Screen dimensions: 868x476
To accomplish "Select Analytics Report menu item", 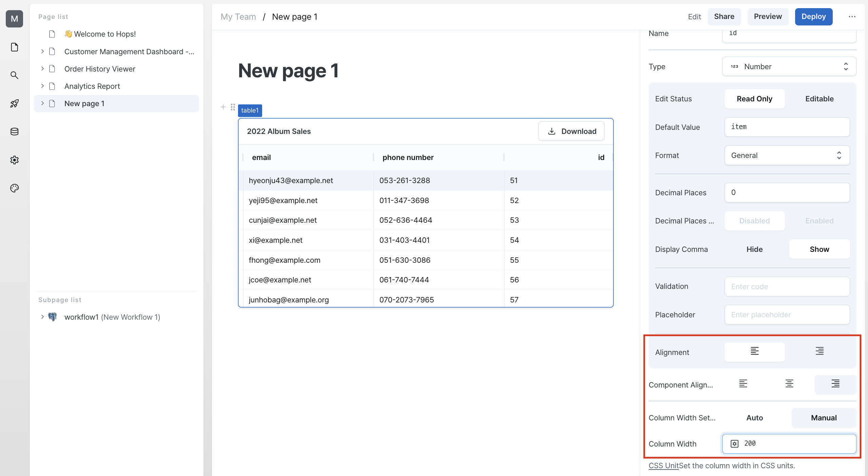I will tap(92, 85).
